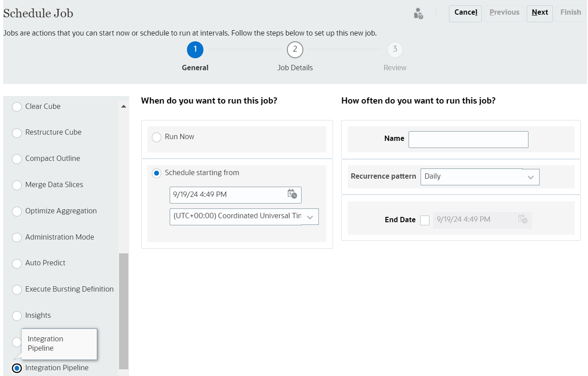This screenshot has height=376, width=588.
Task: Cancel the job scheduling wizard
Action: point(465,13)
